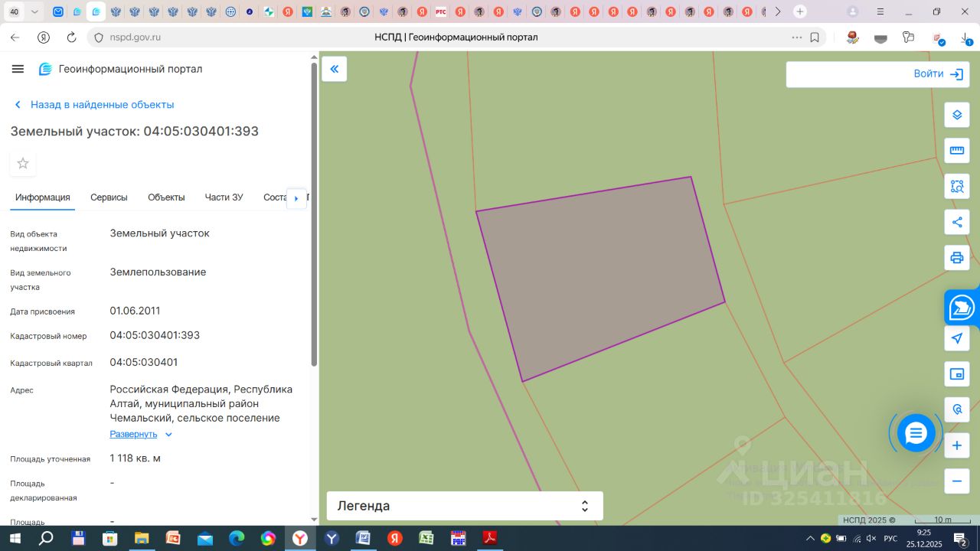Open the blue map assistant widget
Viewport: 980px width, 551px height.
tap(962, 308)
